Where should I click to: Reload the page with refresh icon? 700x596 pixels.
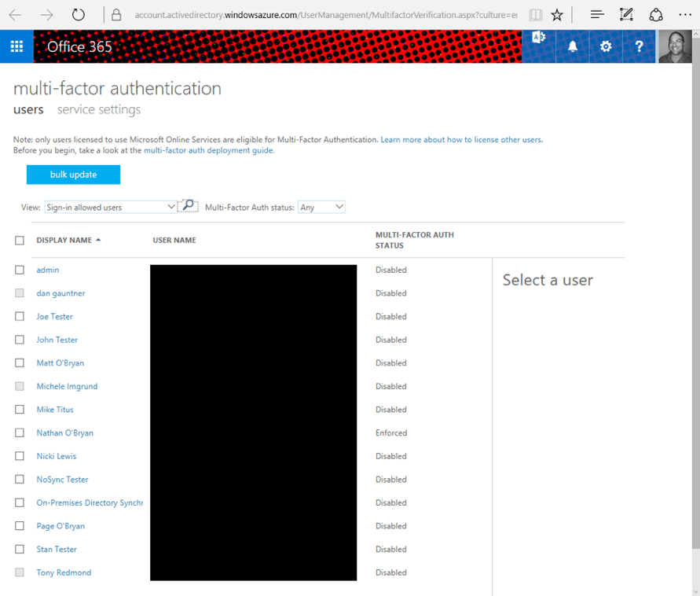click(78, 15)
